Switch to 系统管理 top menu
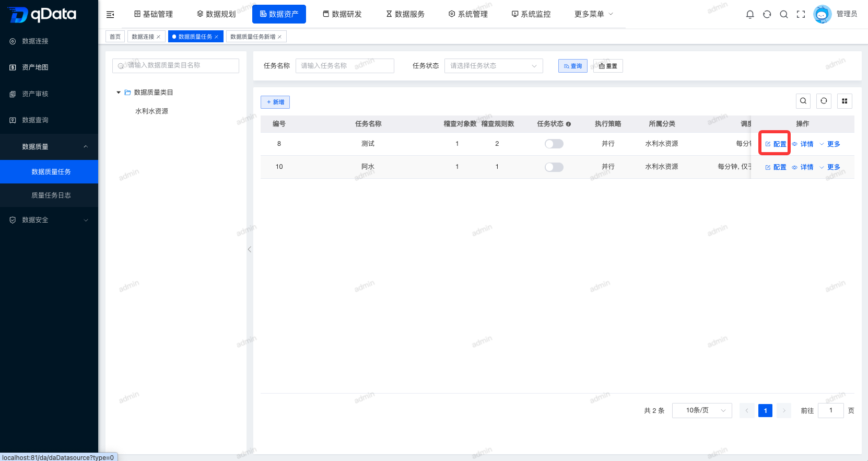The width and height of the screenshot is (868, 461). pyautogui.click(x=468, y=14)
